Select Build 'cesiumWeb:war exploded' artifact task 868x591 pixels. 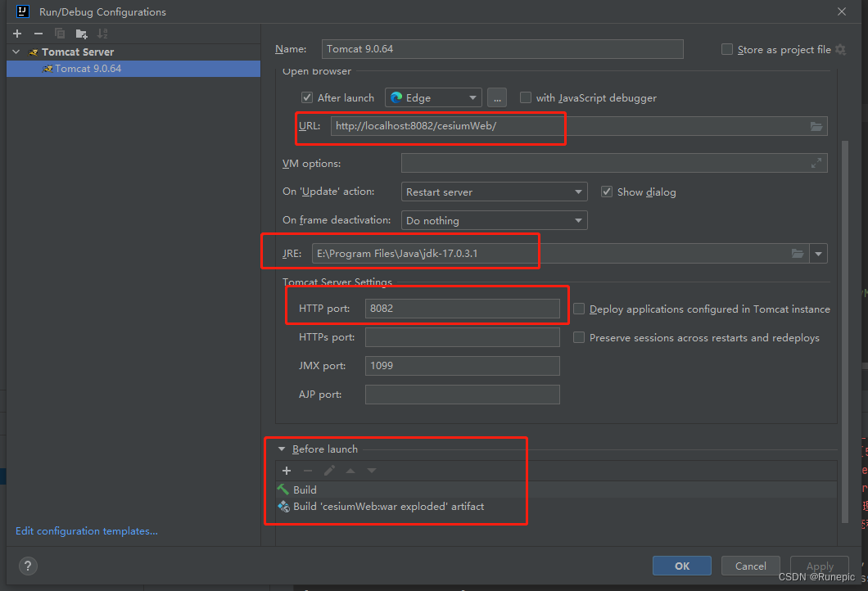click(556, 507)
